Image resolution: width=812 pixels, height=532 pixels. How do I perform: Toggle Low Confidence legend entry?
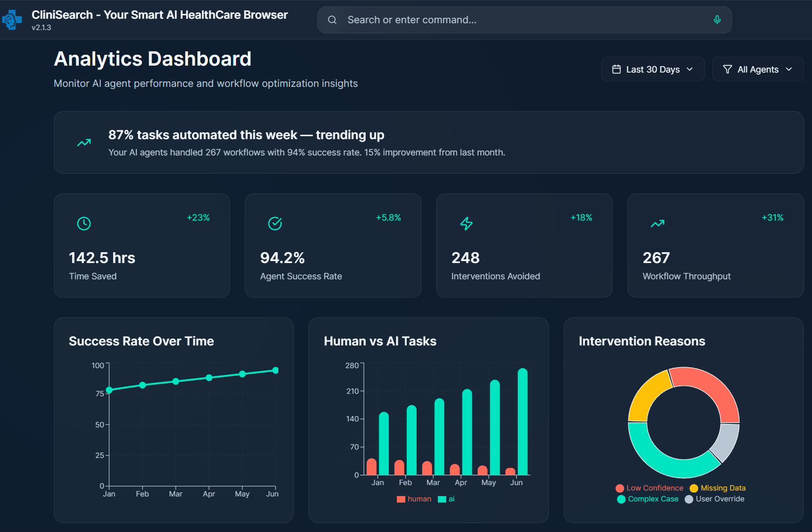[650, 488]
